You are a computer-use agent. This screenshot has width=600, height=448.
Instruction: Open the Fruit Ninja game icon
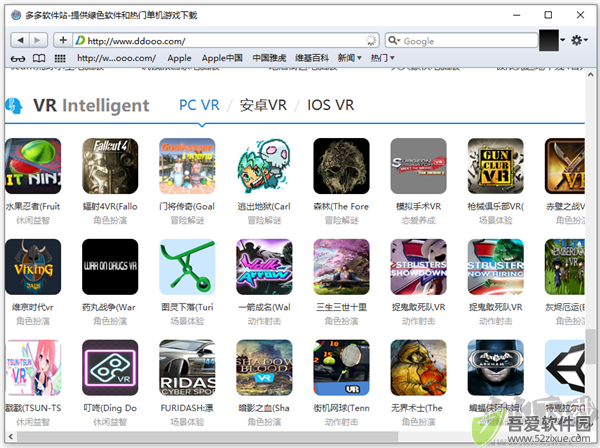point(33,166)
